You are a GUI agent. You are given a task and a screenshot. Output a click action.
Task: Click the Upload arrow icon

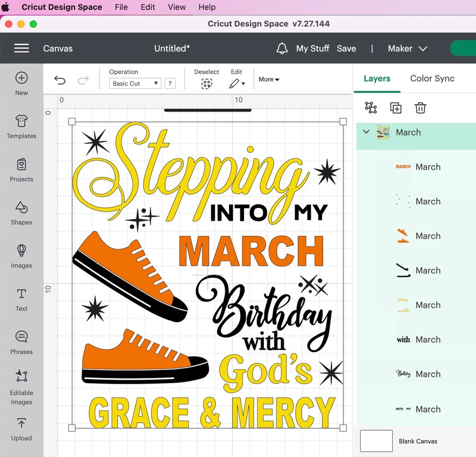point(22,423)
